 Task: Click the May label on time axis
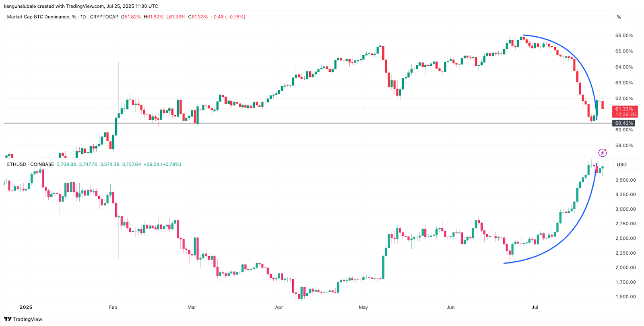(363, 307)
